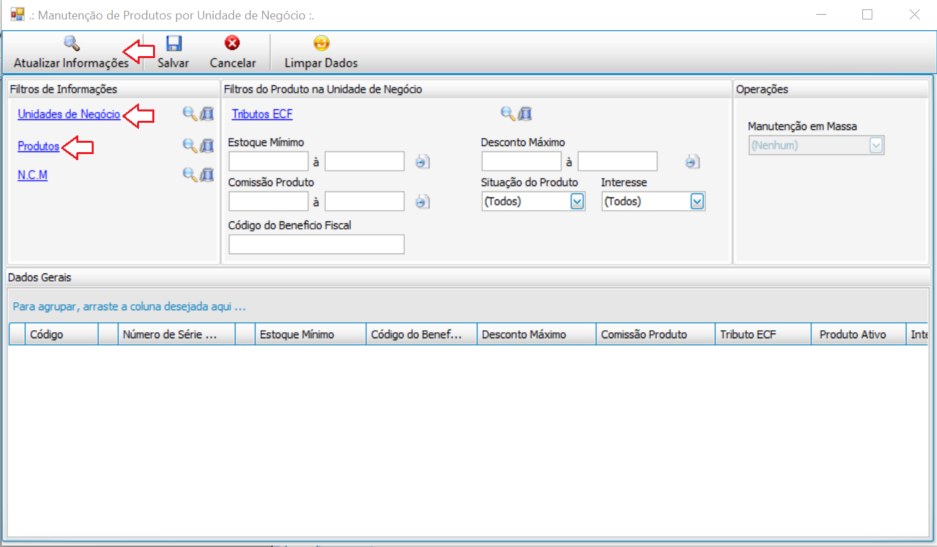Click the reset icon beside Estoque Mímimo range
This screenshot has width=937, height=547.
[x=422, y=162]
